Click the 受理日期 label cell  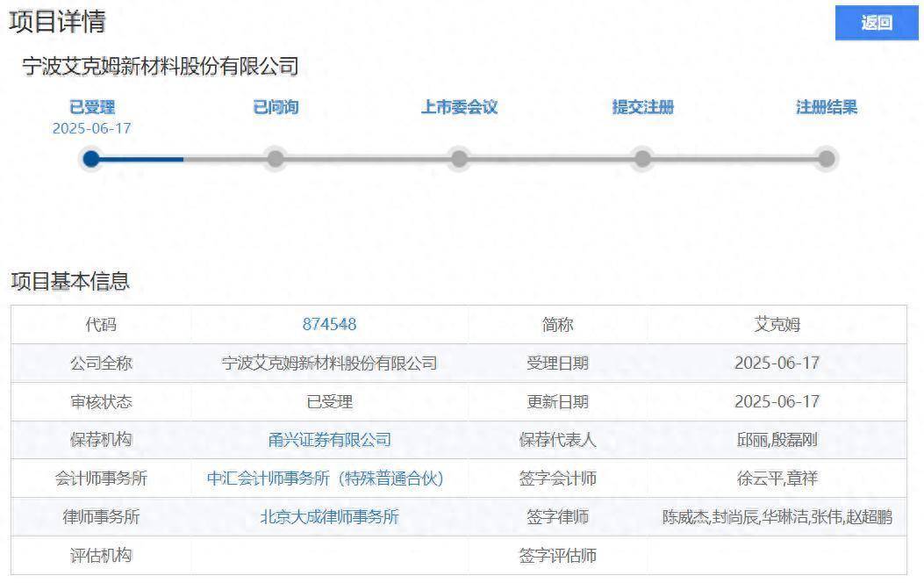(x=557, y=363)
